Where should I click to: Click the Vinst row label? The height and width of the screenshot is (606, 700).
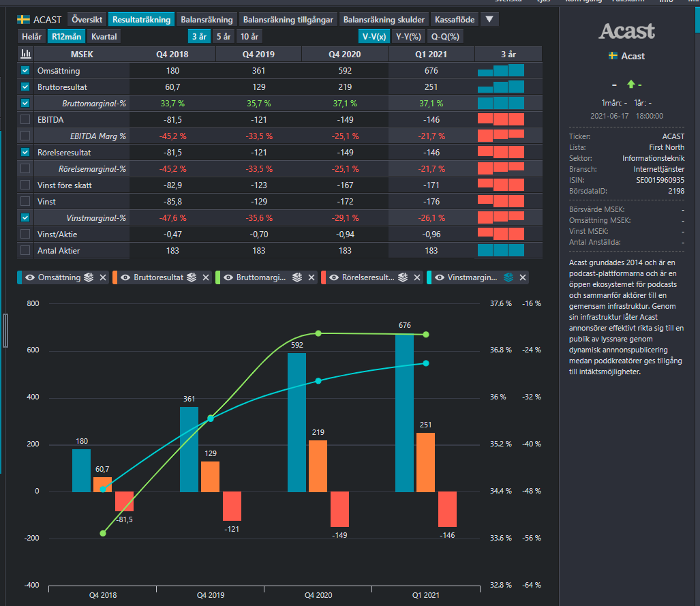coord(46,201)
